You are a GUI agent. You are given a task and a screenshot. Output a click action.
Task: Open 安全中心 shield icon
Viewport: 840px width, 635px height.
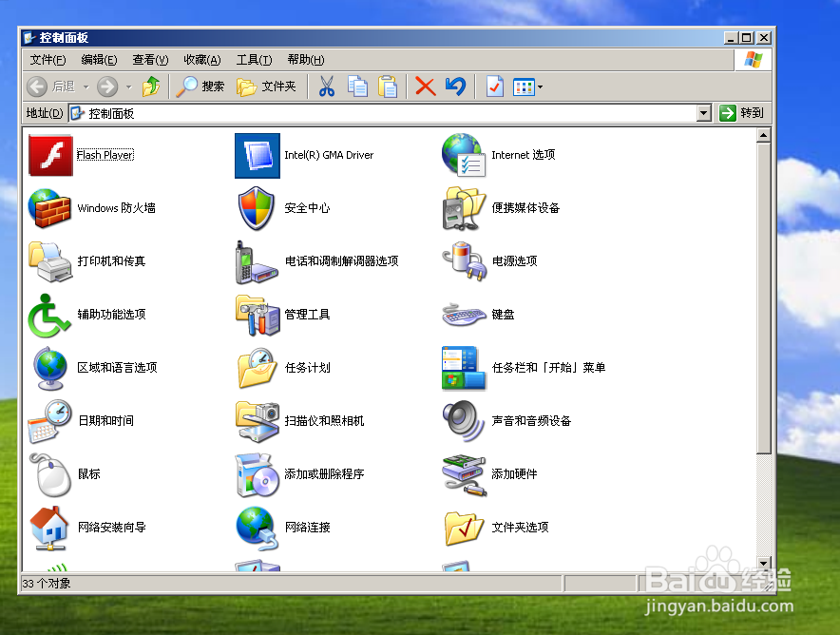(256, 208)
